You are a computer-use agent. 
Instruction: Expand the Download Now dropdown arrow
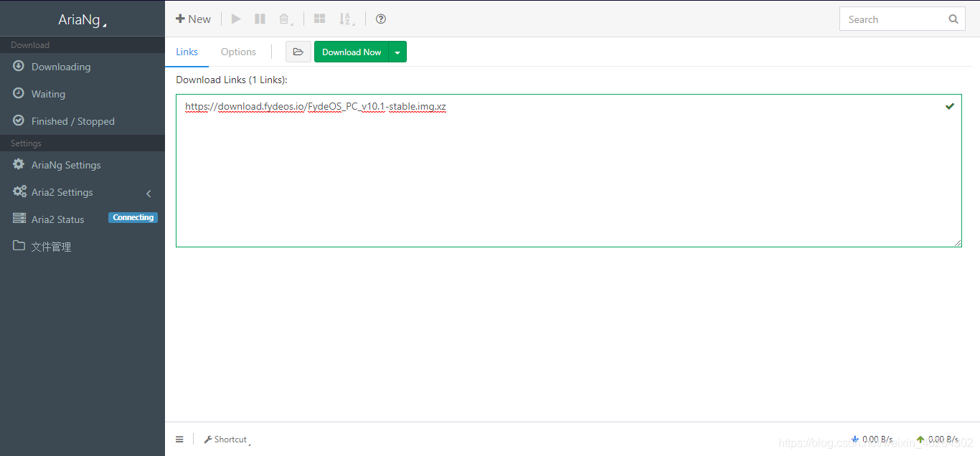tap(397, 52)
